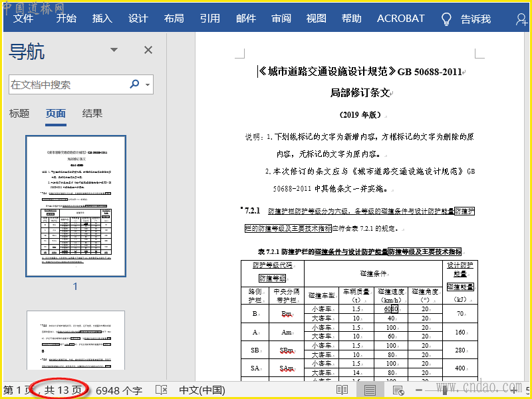The width and height of the screenshot is (532, 399).
Task: Click the 160 design energy cell
Action: (x=460, y=332)
